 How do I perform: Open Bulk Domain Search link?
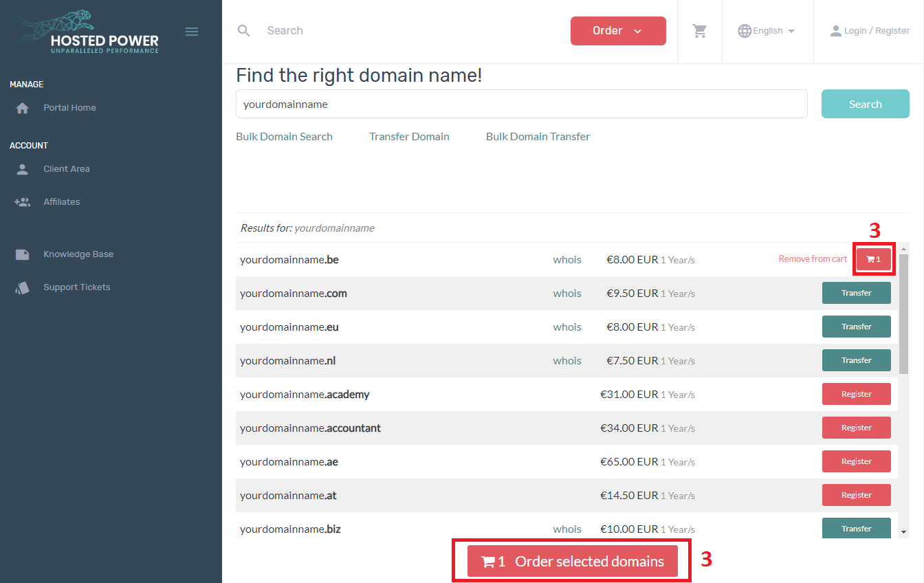tap(284, 137)
